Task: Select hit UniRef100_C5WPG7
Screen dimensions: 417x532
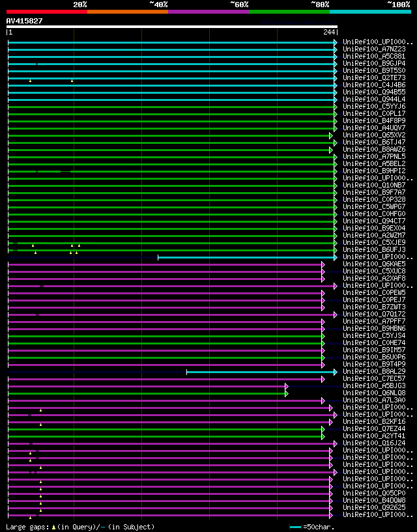Action: coord(374,206)
